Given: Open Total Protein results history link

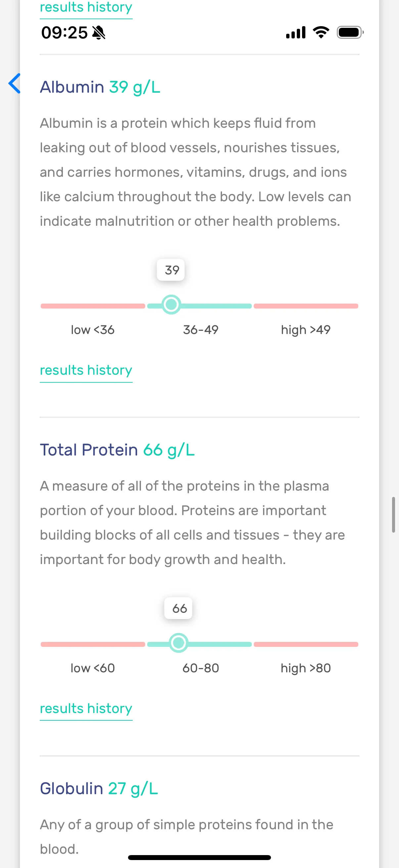Looking at the screenshot, I should click(x=86, y=709).
